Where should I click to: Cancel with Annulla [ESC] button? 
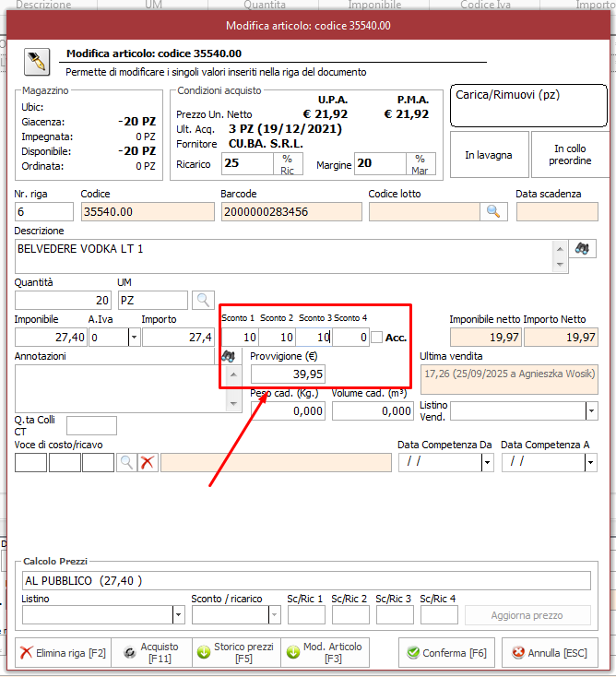coord(551,653)
